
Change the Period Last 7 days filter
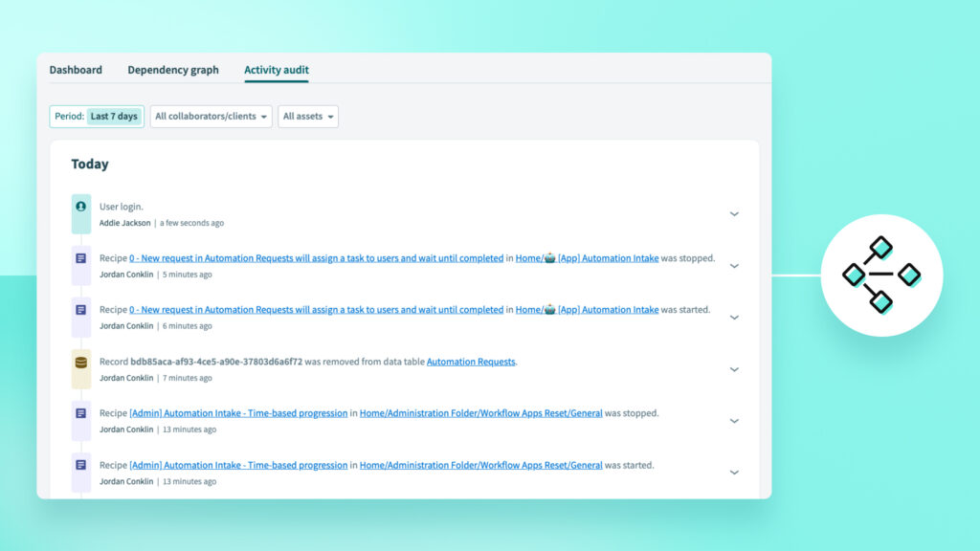coord(97,116)
